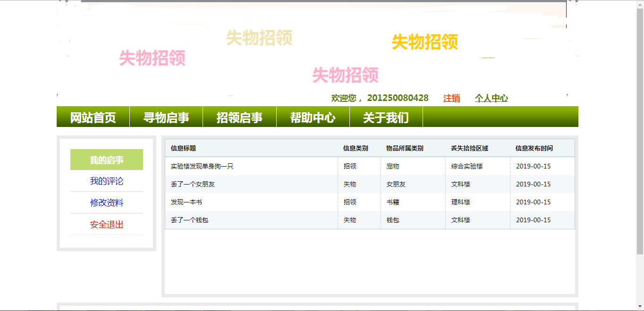
Task: Open the post 发现一本书
Action: 186,202
